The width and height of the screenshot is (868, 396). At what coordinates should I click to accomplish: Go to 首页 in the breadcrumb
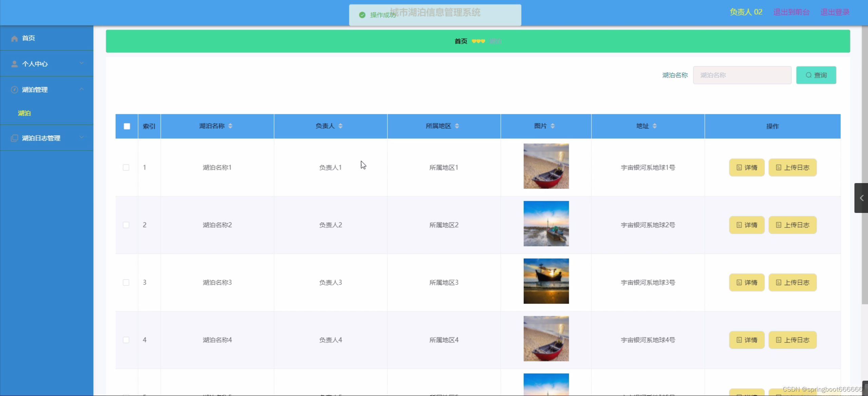click(x=460, y=41)
